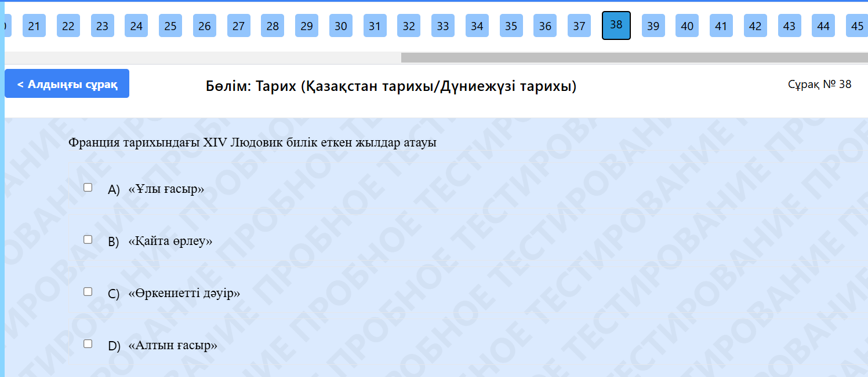868x377 pixels.
Task: Jump to question 23
Action: point(103,26)
